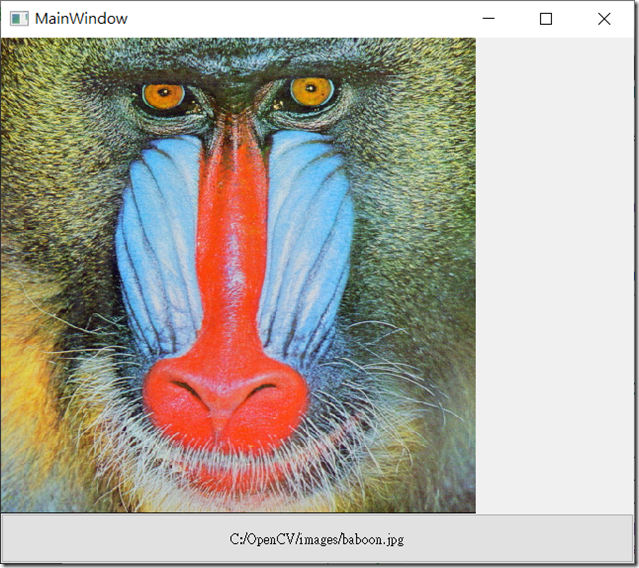Click the MainWindow app icon in title bar

[19, 19]
